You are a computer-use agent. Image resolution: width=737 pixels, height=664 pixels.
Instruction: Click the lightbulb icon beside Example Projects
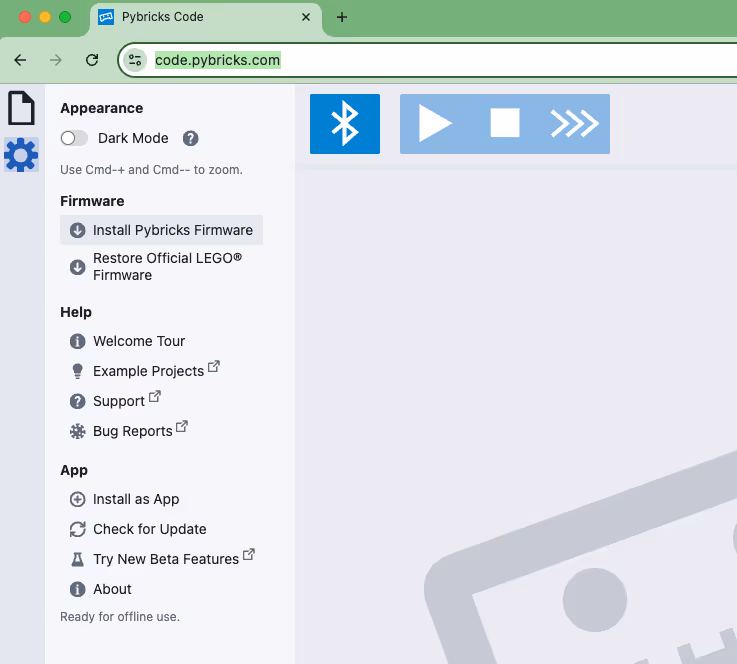78,371
